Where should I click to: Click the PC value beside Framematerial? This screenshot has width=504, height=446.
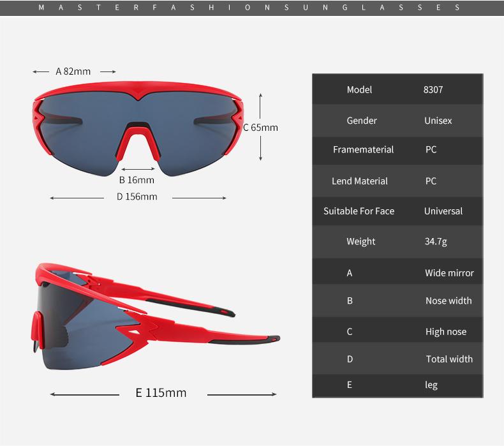[x=431, y=149]
